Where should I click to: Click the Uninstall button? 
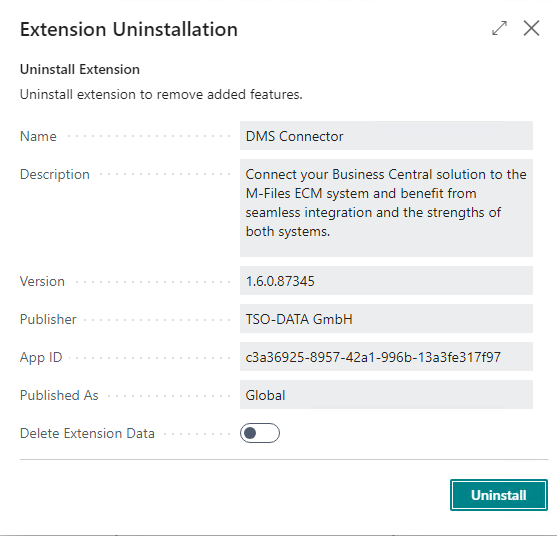499,495
